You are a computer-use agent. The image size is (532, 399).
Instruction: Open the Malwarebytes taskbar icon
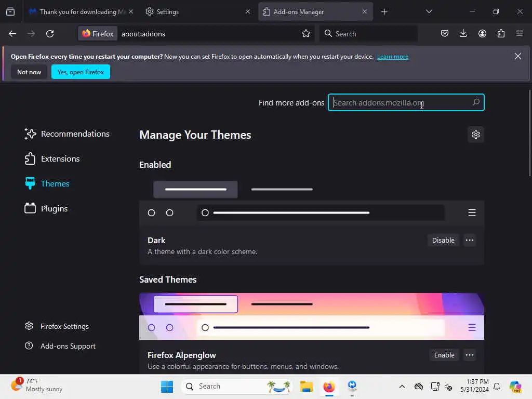(352, 387)
